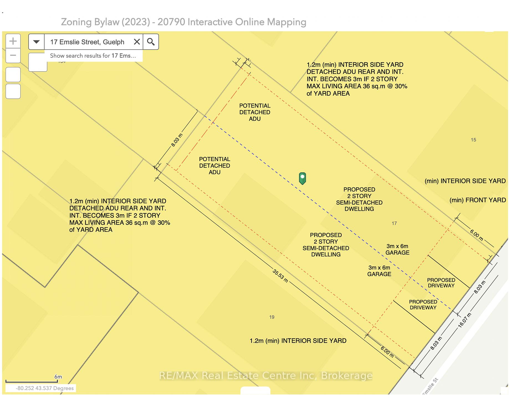The height and width of the screenshot is (395, 532).
Task: Click the '-80.252 43.537 Degrees' coordinates readout
Action: coord(45,388)
